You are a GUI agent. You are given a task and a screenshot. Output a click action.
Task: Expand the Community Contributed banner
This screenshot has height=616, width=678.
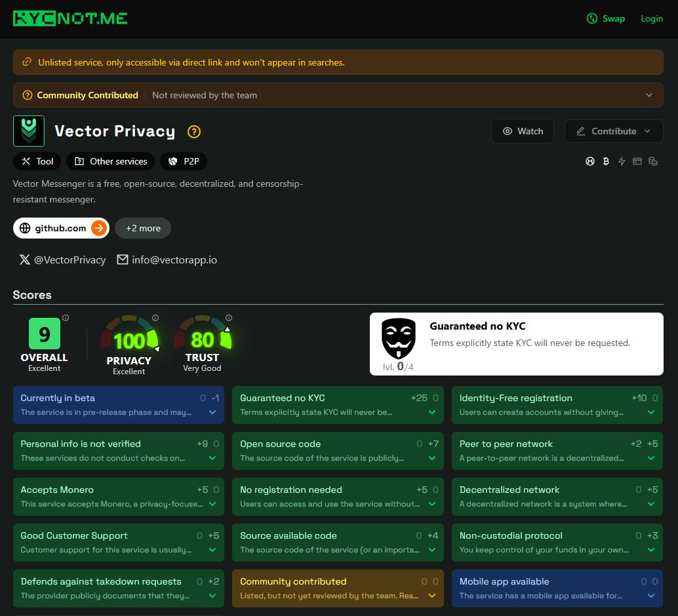(649, 95)
